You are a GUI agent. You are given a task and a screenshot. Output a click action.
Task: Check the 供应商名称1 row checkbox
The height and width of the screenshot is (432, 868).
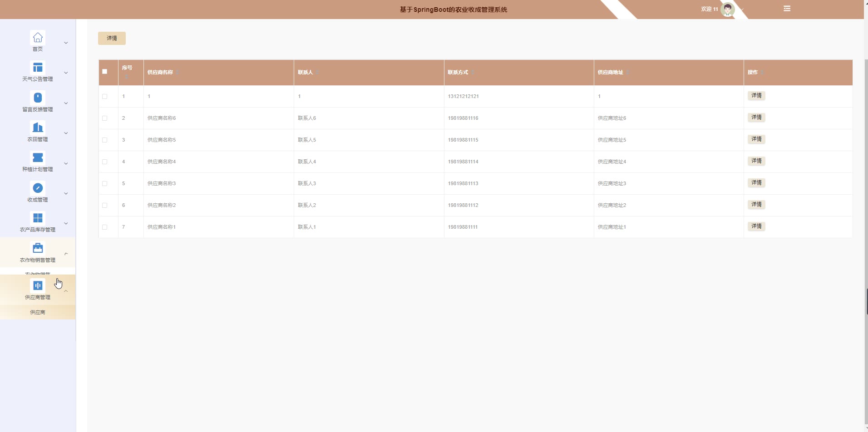105,227
